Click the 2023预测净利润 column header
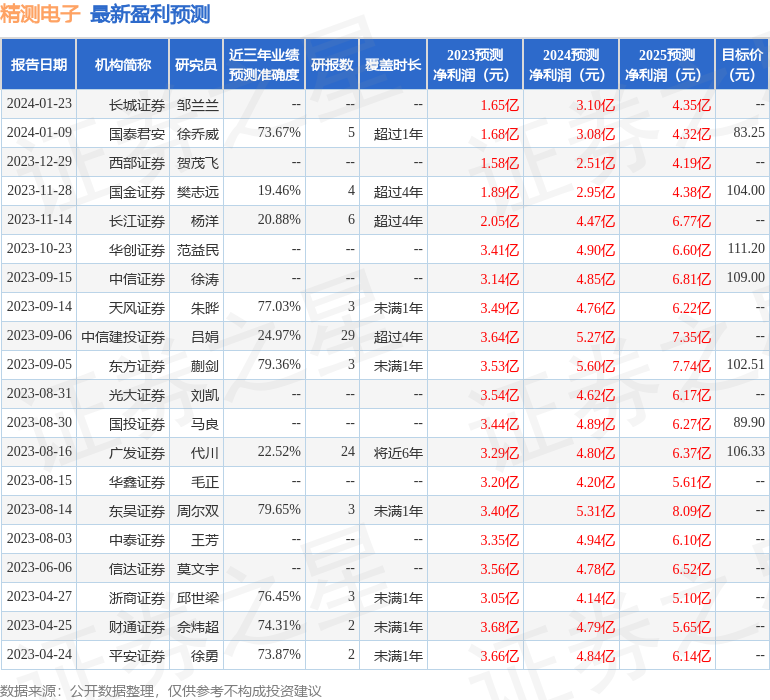Viewport: 770px width, 700px height. [475, 64]
